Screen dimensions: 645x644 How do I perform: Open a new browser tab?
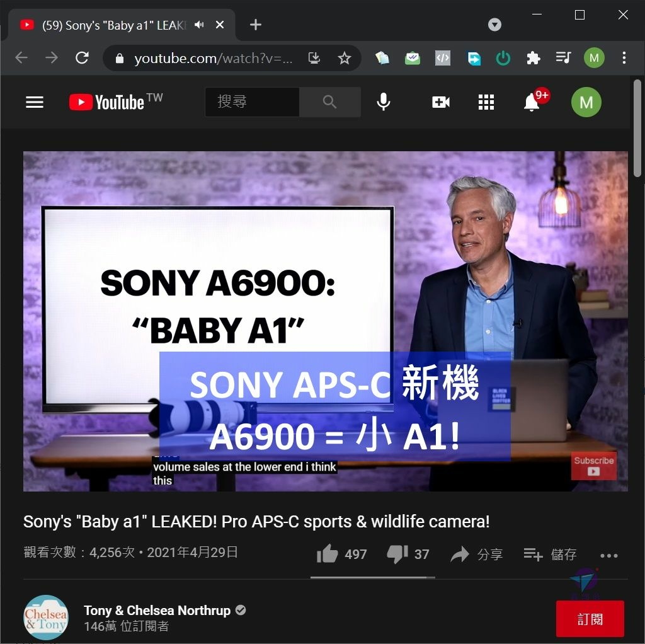coord(256,25)
